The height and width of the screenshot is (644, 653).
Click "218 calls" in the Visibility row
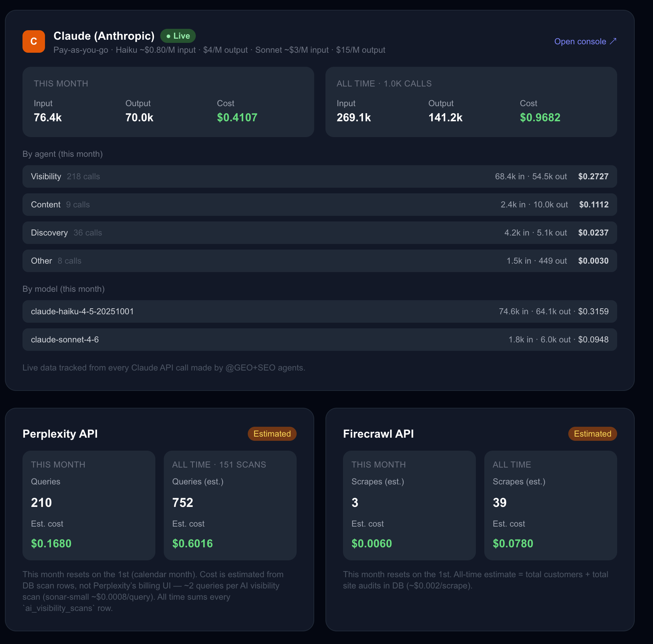(83, 176)
